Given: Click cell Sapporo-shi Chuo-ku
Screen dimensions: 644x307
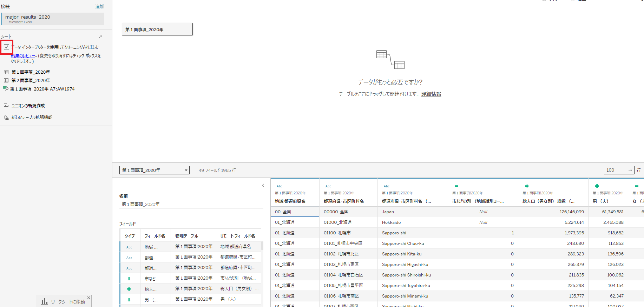Looking at the screenshot, I should pos(413,243).
